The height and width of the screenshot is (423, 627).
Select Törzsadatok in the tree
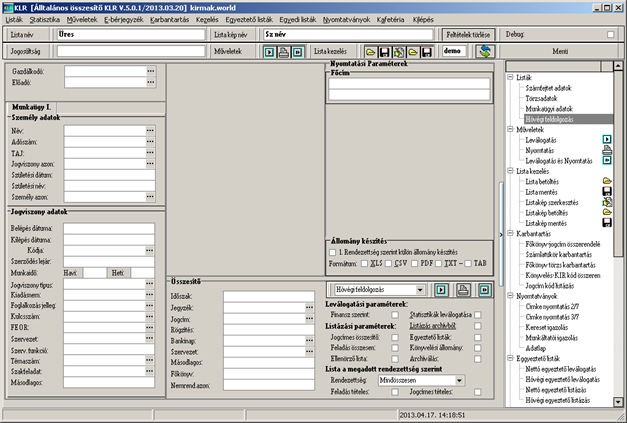541,98
